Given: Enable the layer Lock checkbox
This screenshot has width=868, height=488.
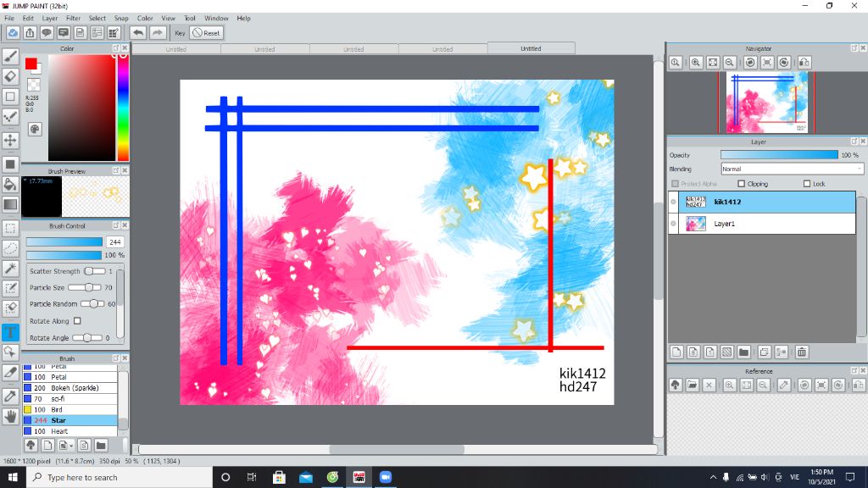Looking at the screenshot, I should click(807, 184).
